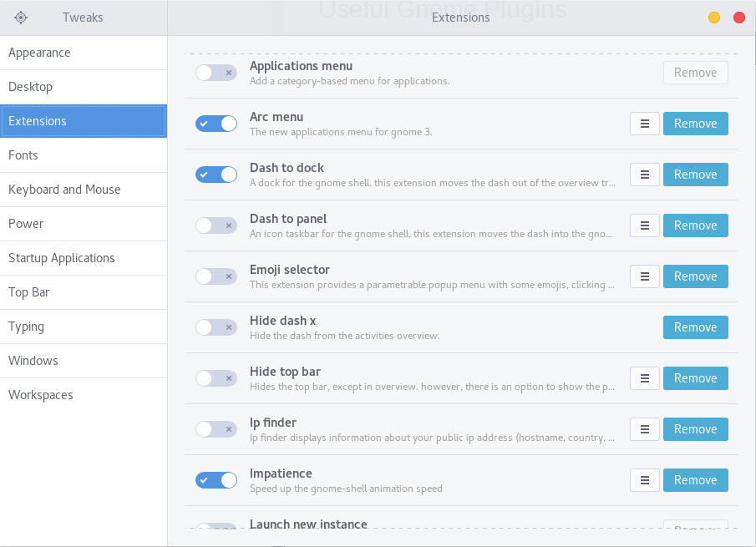Viewport: 756px width, 547px height.
Task: Click the Dash to panel title
Action: point(288,220)
